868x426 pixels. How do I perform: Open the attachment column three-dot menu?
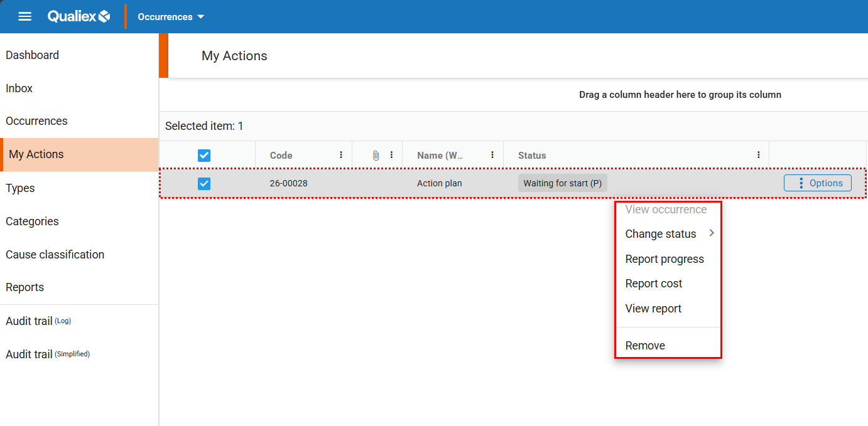click(x=391, y=155)
